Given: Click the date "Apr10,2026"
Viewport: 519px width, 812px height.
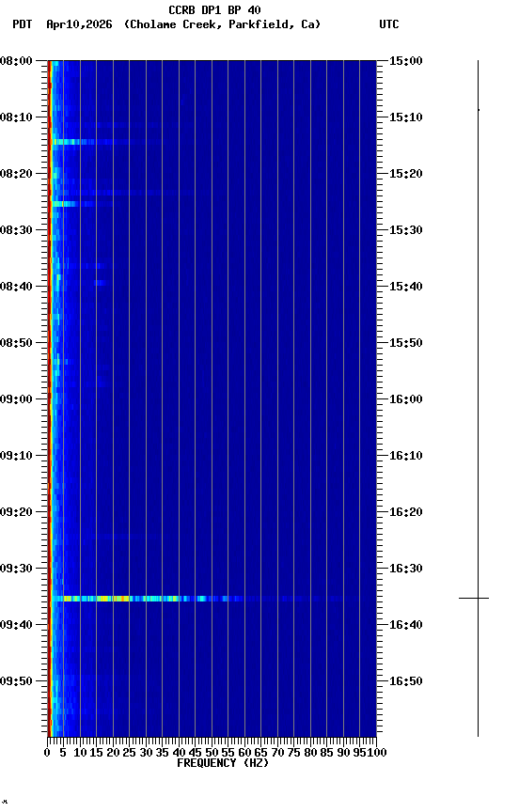Looking at the screenshot, I should (79, 24).
